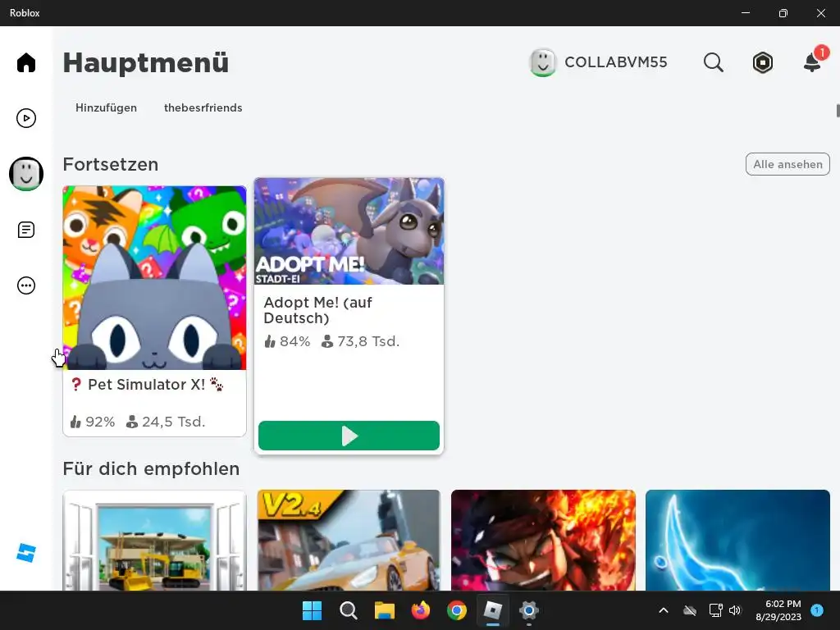
Task: Open the More (three dots) sidebar icon
Action: (25, 285)
